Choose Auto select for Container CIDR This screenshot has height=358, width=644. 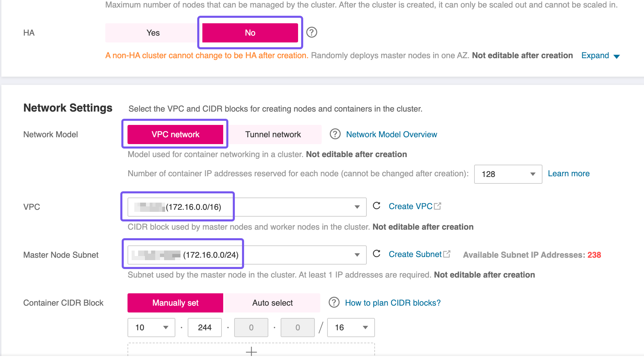[272, 303]
